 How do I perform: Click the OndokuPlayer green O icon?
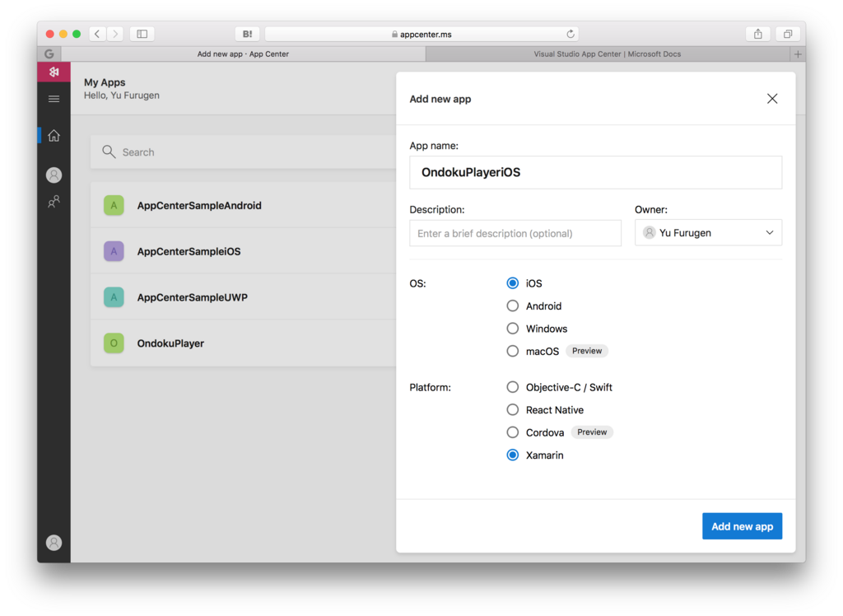point(114,343)
